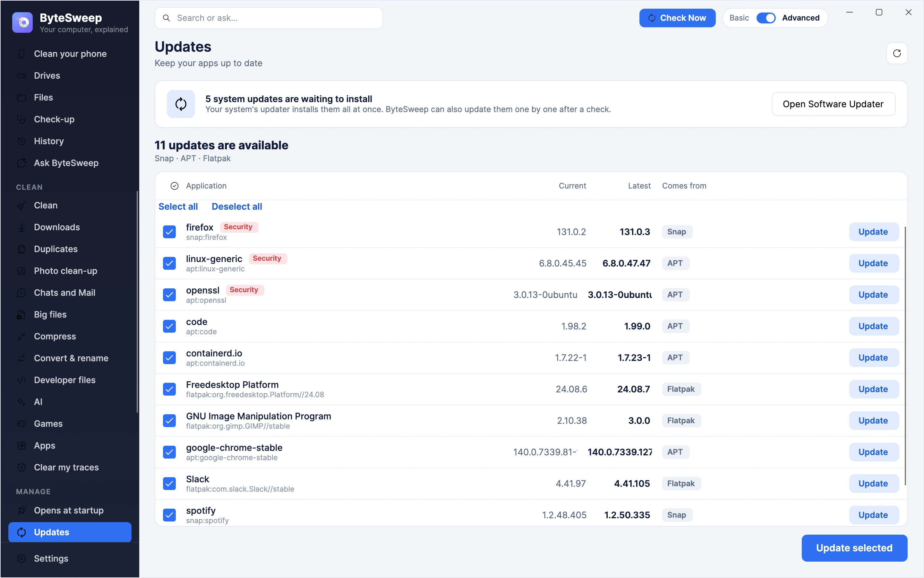This screenshot has height=578, width=924.
Task: Click Update selected button
Action: (x=854, y=548)
